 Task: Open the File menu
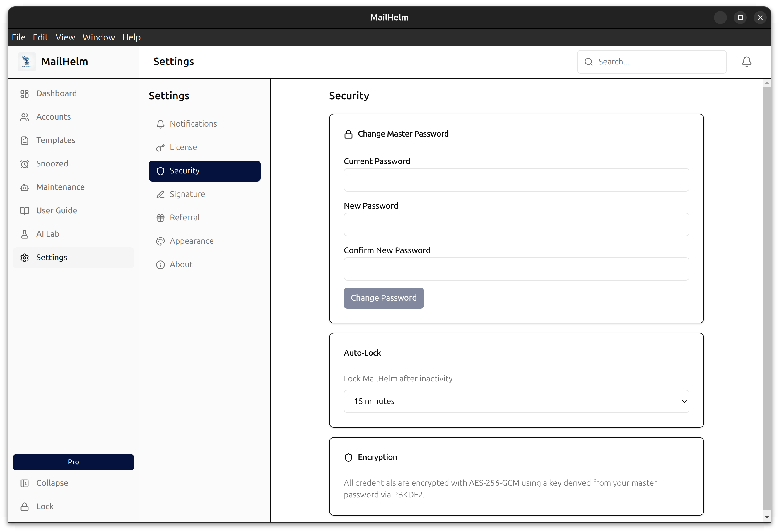(18, 37)
